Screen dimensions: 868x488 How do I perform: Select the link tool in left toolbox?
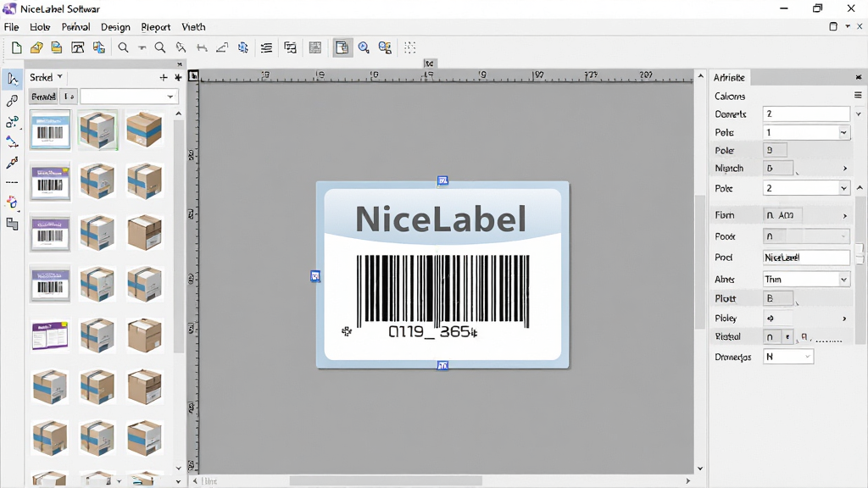(x=12, y=101)
